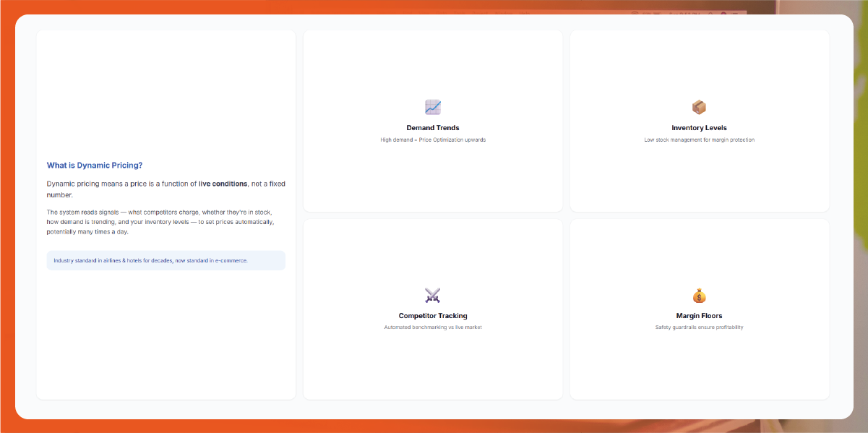This screenshot has width=868, height=433.
Task: Click 'Low stock management for margin protection' text
Action: click(699, 140)
